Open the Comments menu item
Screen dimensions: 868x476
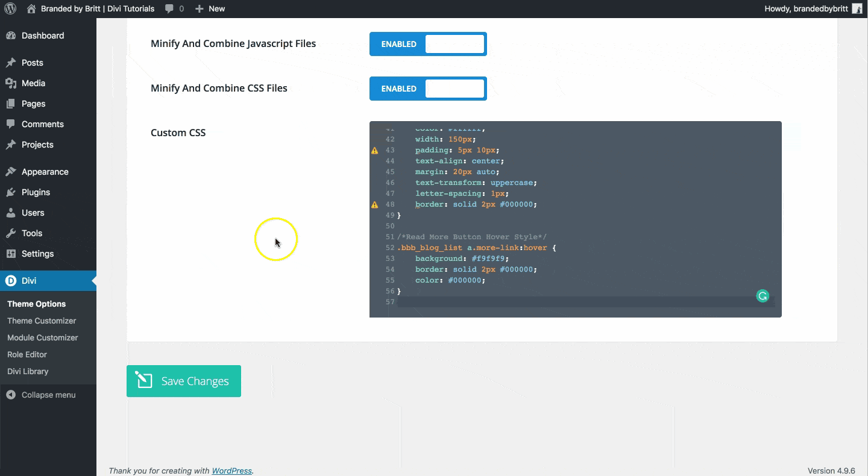click(x=48, y=124)
